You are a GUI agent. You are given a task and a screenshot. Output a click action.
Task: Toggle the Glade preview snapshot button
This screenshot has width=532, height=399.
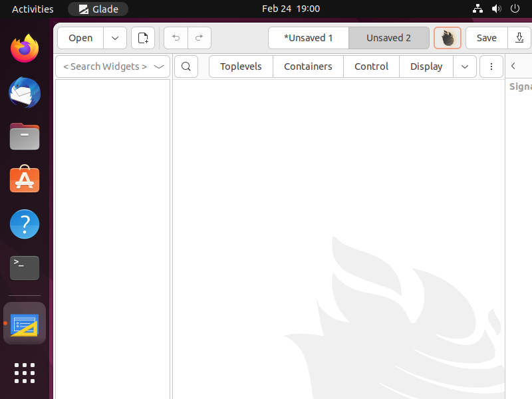point(447,38)
